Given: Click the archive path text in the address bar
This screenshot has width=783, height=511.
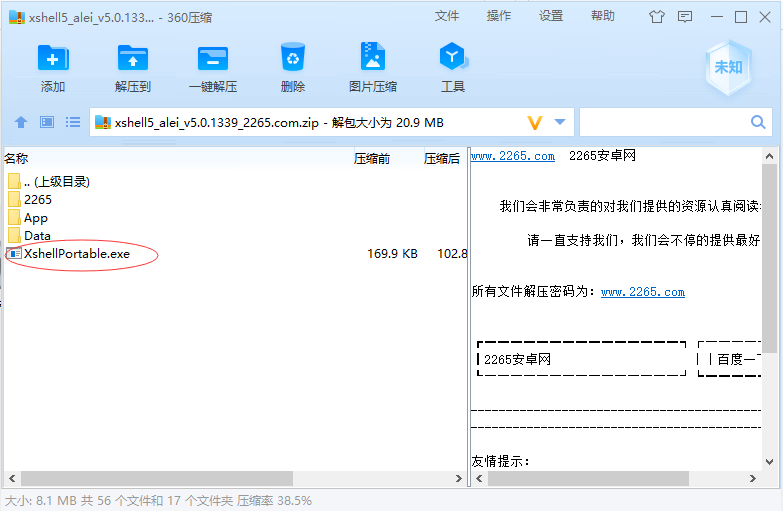Looking at the screenshot, I should [x=279, y=122].
